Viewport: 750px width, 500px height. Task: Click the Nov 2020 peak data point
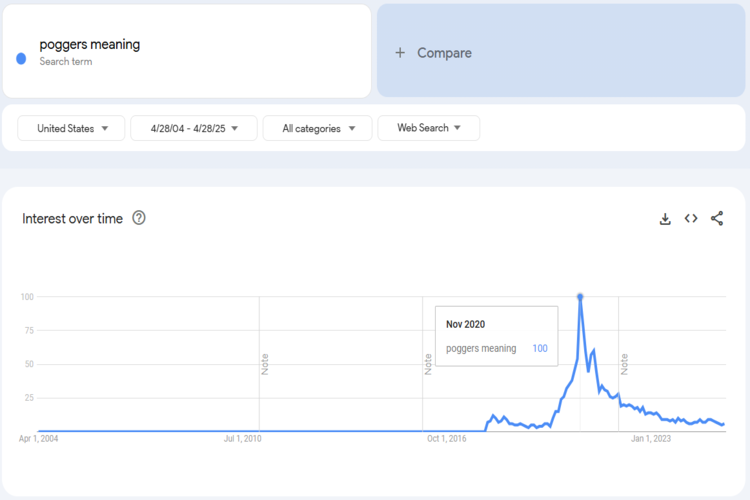point(580,297)
